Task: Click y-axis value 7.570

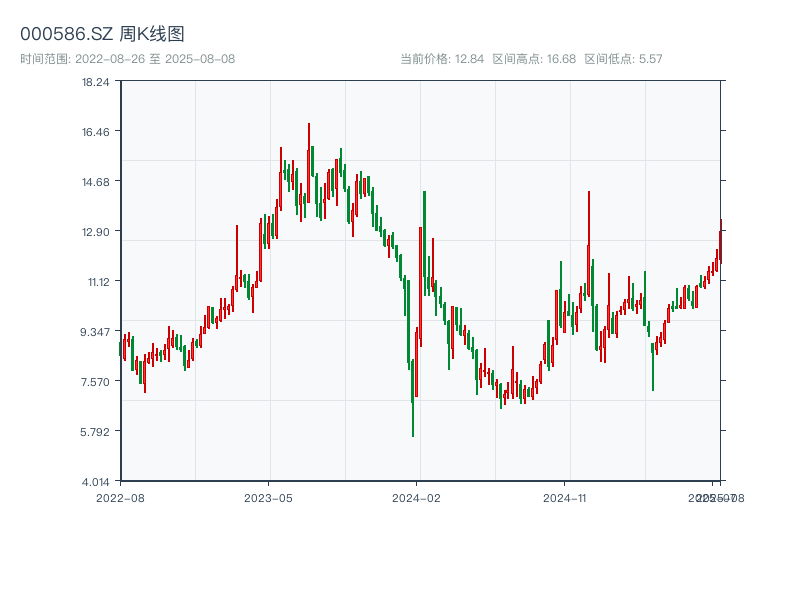Action: point(95,382)
